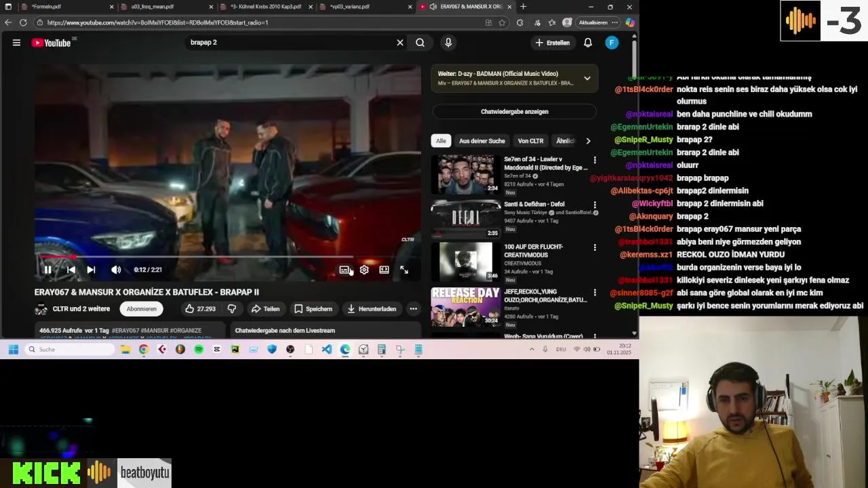Open Release Day Reaction video thumbnail

tap(466, 306)
